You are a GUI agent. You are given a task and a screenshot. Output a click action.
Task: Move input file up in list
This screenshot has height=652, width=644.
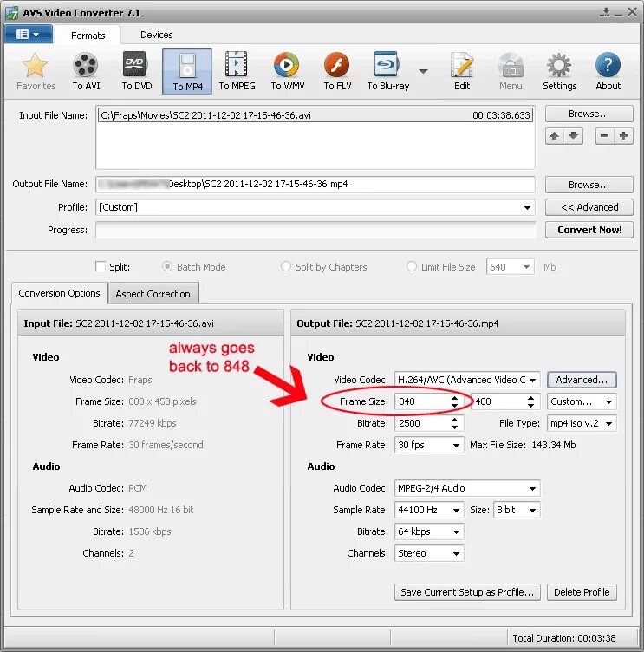coord(554,136)
